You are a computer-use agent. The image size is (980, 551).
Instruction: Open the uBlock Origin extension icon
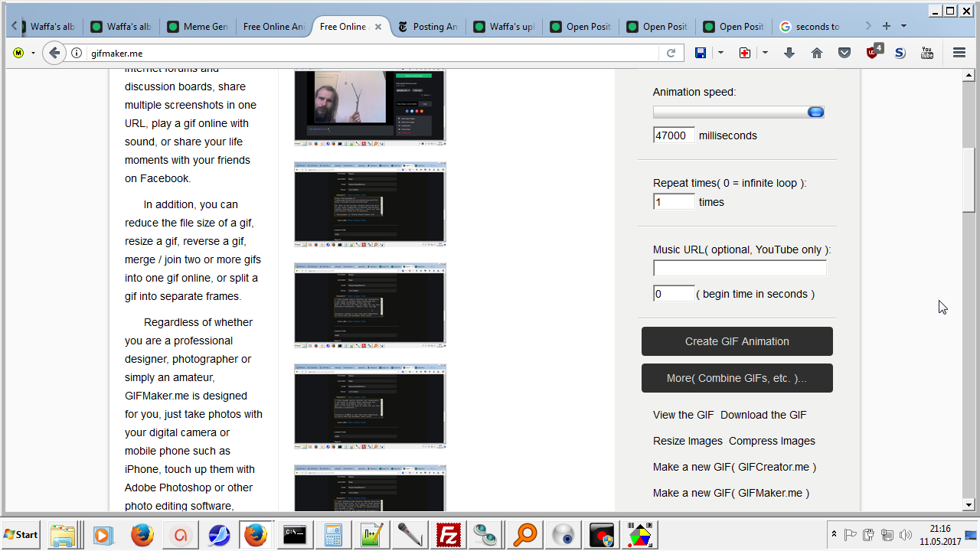tap(874, 52)
